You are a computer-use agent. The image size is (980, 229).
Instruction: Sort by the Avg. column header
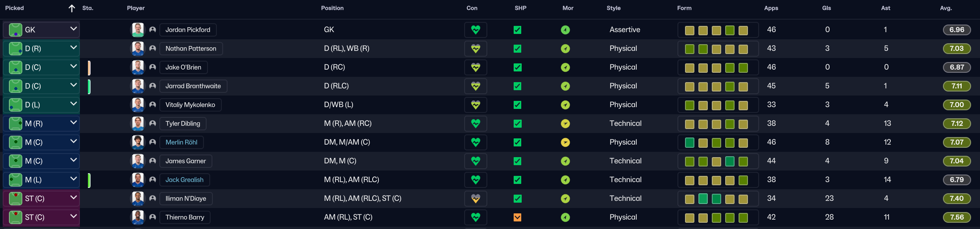pyautogui.click(x=946, y=8)
